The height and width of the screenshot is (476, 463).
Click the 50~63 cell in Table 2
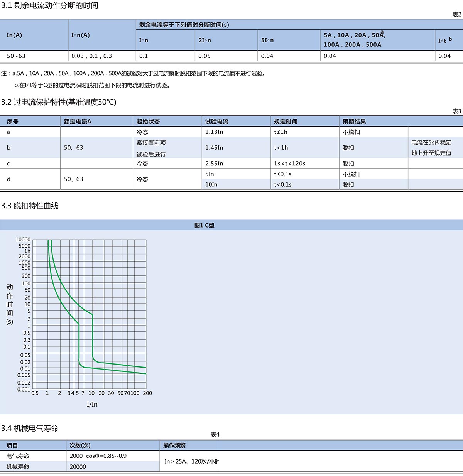pos(16,56)
